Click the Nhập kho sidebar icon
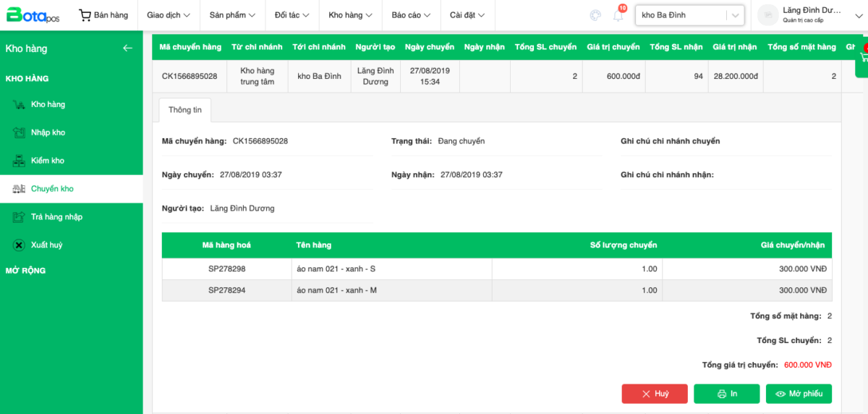The height and width of the screenshot is (414, 868). click(x=20, y=133)
